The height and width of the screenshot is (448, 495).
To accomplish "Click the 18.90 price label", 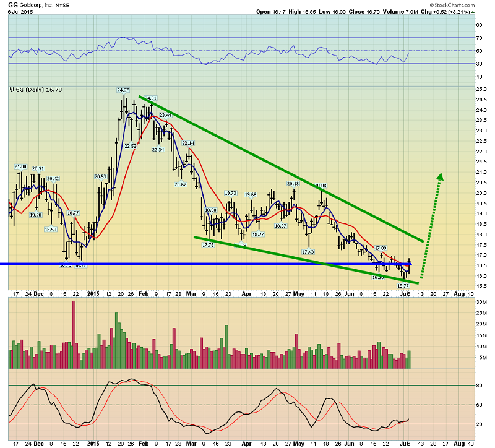I will [x=210, y=210].
